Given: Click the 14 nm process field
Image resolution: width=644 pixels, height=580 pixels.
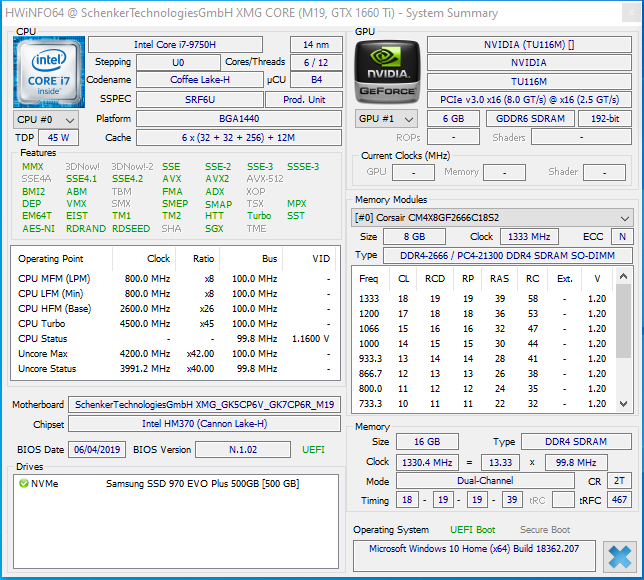Looking at the screenshot, I should (x=316, y=44).
